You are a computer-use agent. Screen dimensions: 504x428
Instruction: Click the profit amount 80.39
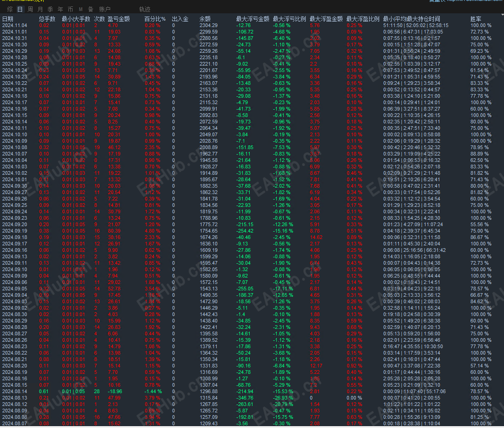[114, 231]
